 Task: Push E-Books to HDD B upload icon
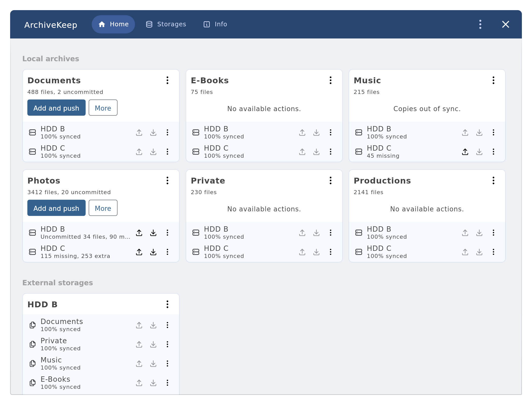pos(302,132)
